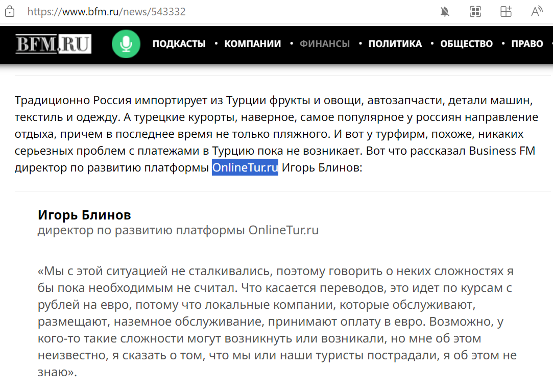Go to the ПОЛИТИКА section
Screen dimensions: 553x392
pyautogui.click(x=395, y=44)
